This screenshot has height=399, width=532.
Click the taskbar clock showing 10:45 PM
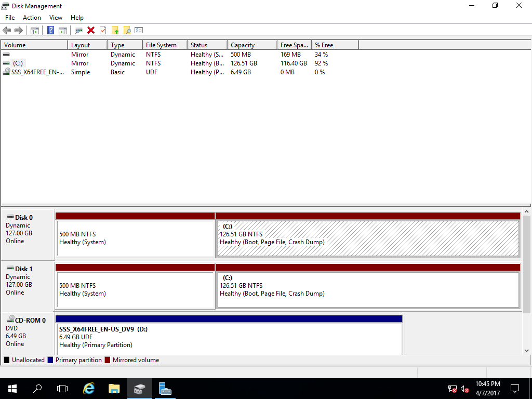[487, 389]
